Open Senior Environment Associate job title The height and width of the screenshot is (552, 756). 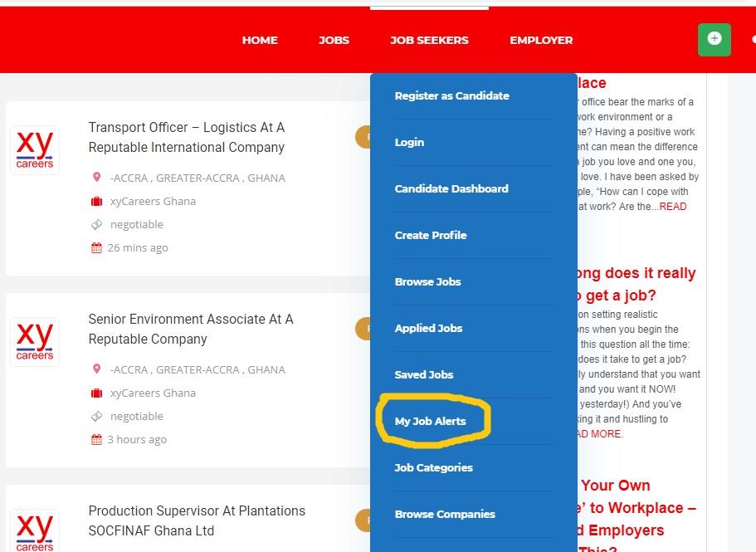pos(191,329)
